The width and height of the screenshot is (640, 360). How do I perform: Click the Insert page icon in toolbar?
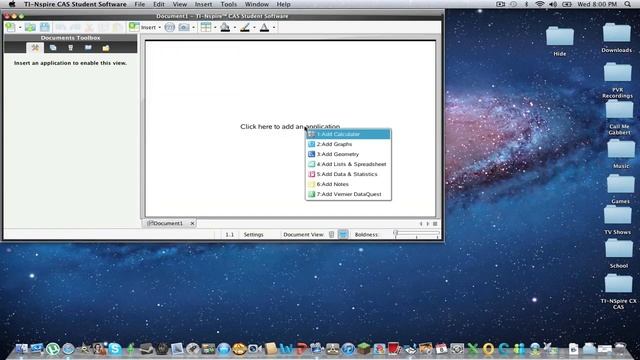(134, 27)
